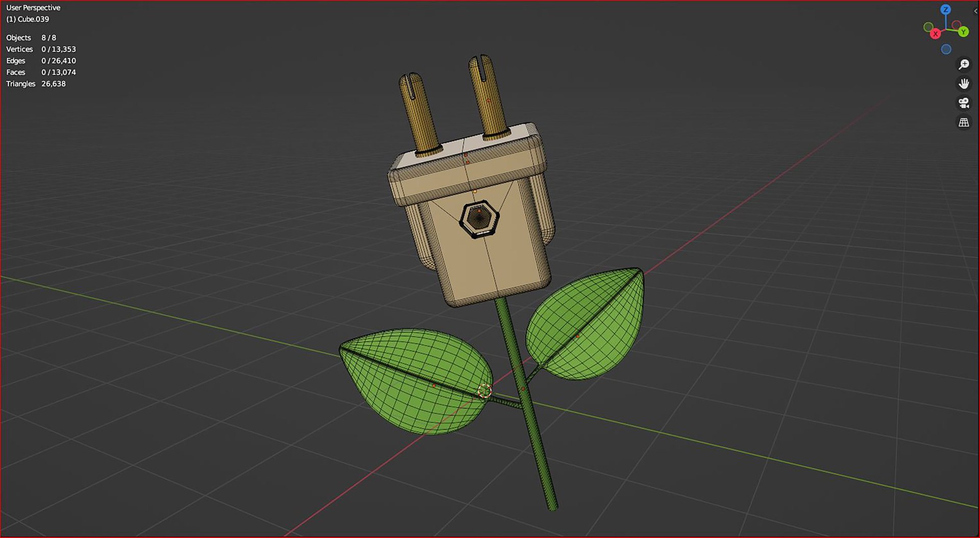Viewport: 980px width, 538px height.
Task: Click the '(1) Cube.039' object name text
Action: pyautogui.click(x=28, y=19)
